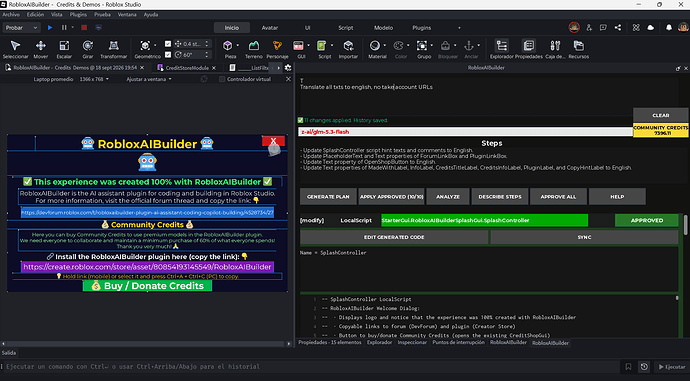
Task: Switch to the Inspeccionar bottom tab
Action: click(412, 342)
